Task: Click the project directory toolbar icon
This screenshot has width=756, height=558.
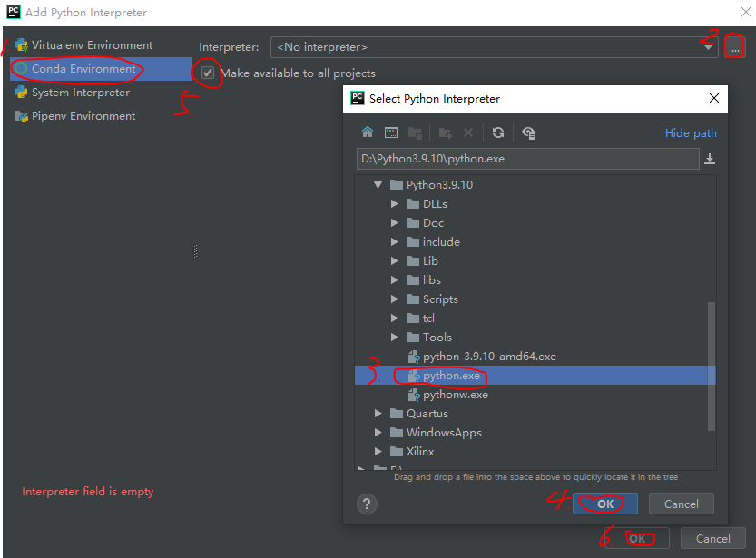Action: click(415, 132)
